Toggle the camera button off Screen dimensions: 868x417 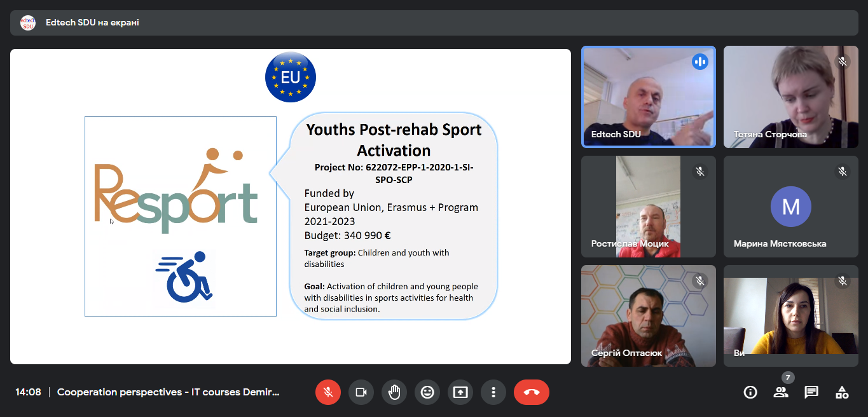pos(361,392)
